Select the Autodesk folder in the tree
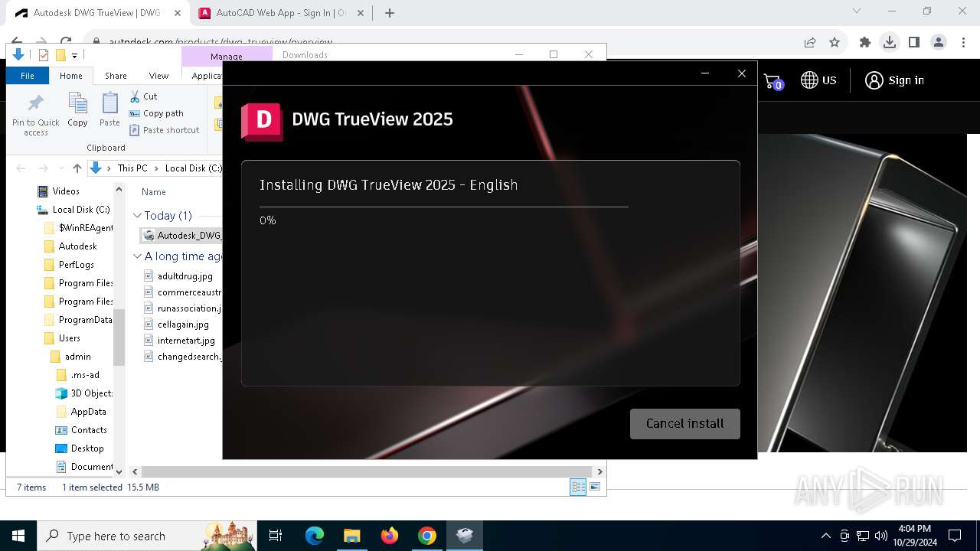The height and width of the screenshot is (551, 980). coord(77,246)
